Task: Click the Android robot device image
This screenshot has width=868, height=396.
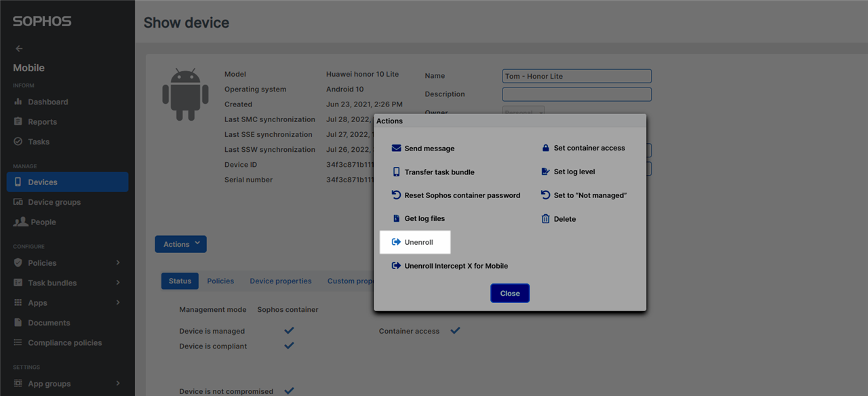Action: (184, 94)
